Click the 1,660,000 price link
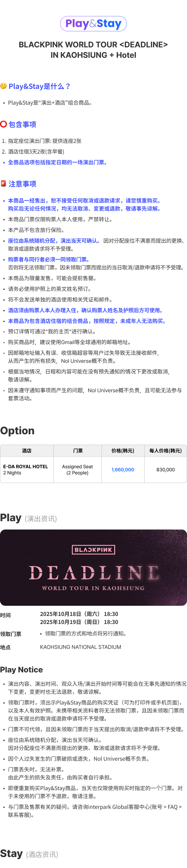Viewport: 187px width, 868px height. click(123, 469)
